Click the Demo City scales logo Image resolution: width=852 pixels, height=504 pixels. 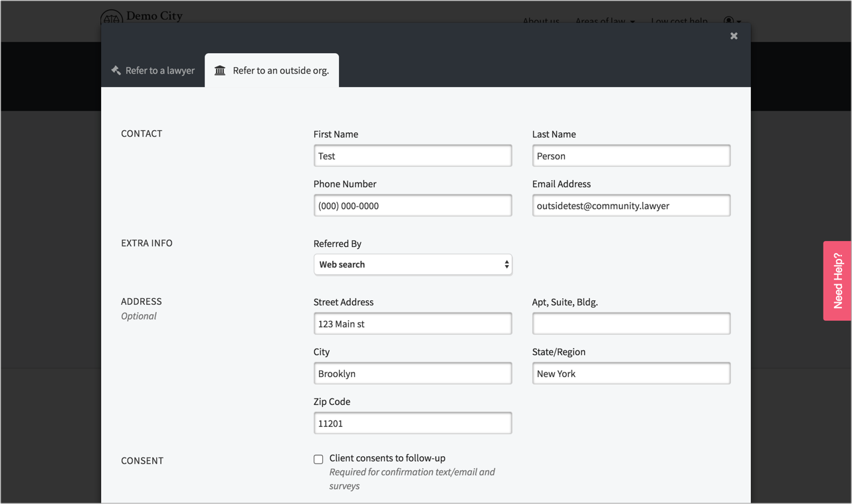[112, 17]
